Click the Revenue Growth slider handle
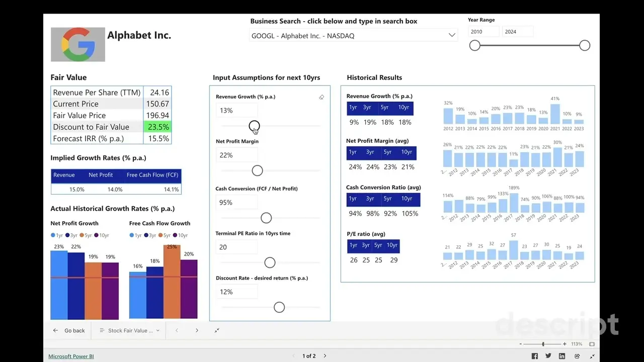 (254, 126)
